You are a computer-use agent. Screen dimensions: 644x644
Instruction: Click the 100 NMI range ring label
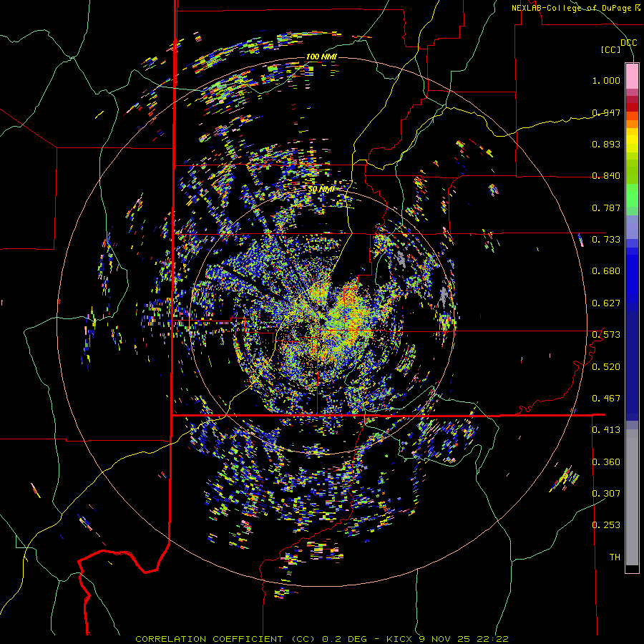pos(321,57)
